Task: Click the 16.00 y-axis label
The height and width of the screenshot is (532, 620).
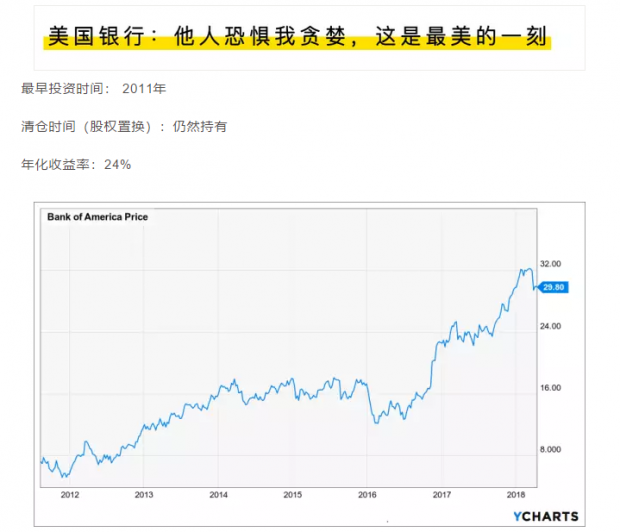Action: click(550, 388)
